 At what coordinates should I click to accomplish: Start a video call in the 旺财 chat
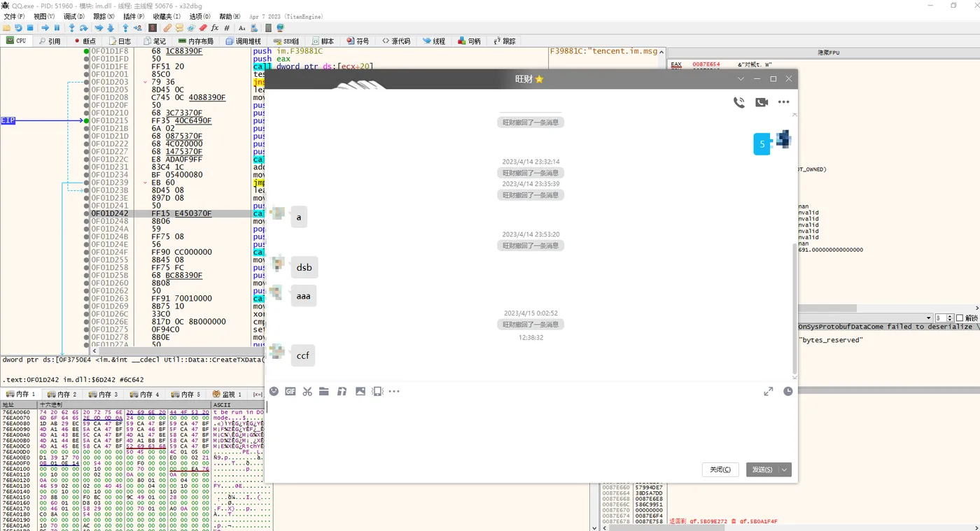(x=760, y=102)
